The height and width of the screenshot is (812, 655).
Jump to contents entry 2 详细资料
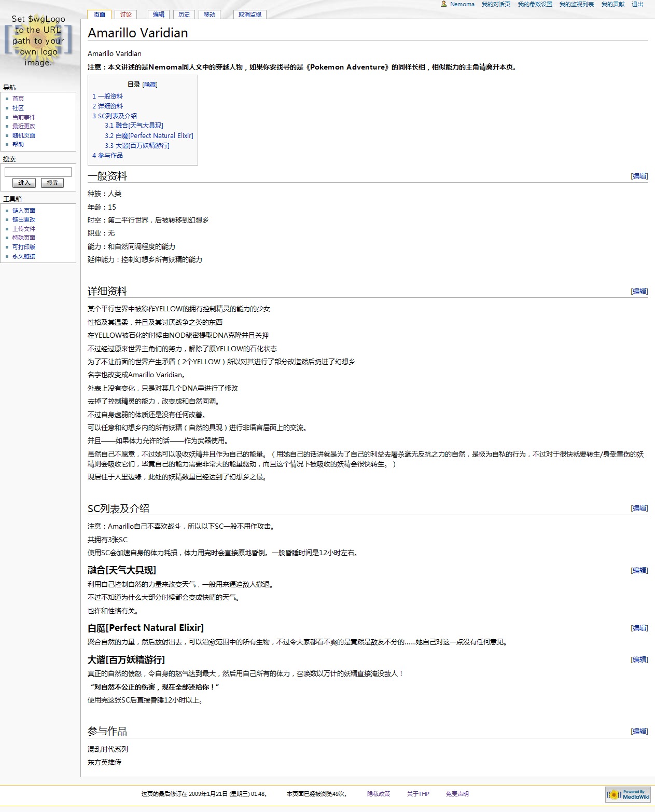click(108, 106)
